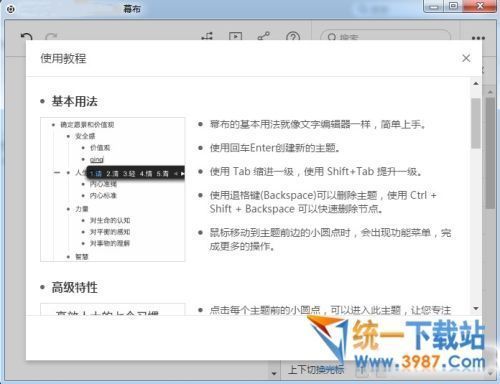The image size is (500, 384).
Task: Click text 幕布的基本用法就像文字编辑器一样
Action: click(317, 125)
